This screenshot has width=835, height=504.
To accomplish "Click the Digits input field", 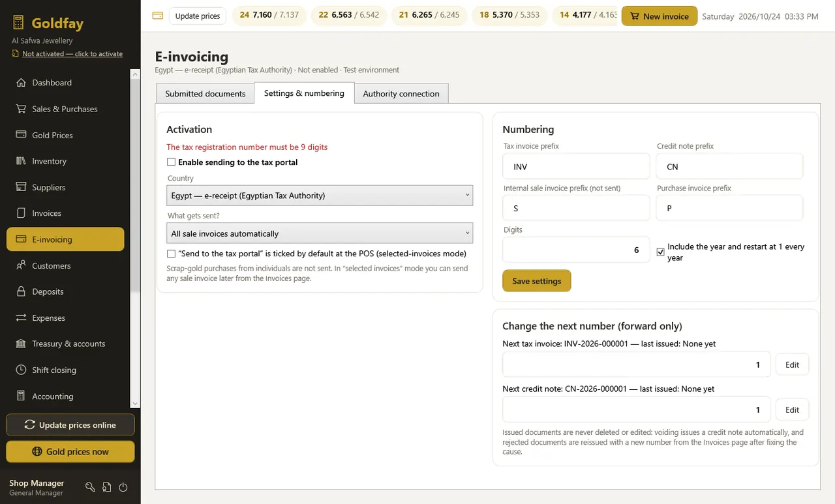I will (x=576, y=250).
